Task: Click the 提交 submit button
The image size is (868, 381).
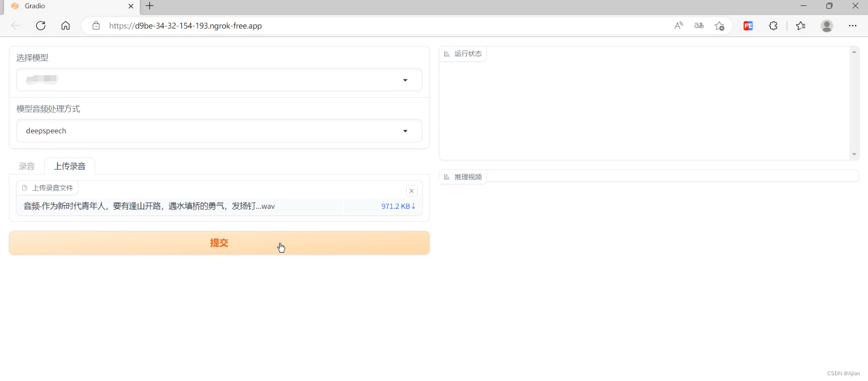Action: click(219, 243)
